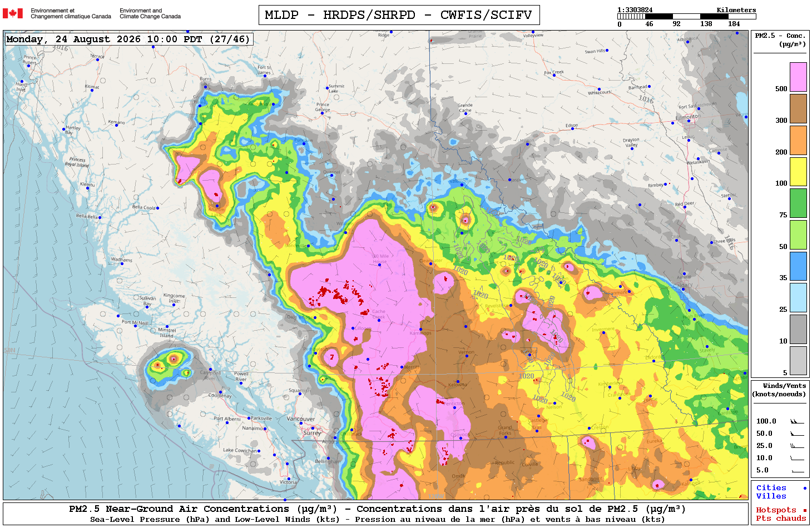The image size is (812, 528).
Task: Click the dark grey PM2.5 legend swatch
Action: tap(798, 329)
